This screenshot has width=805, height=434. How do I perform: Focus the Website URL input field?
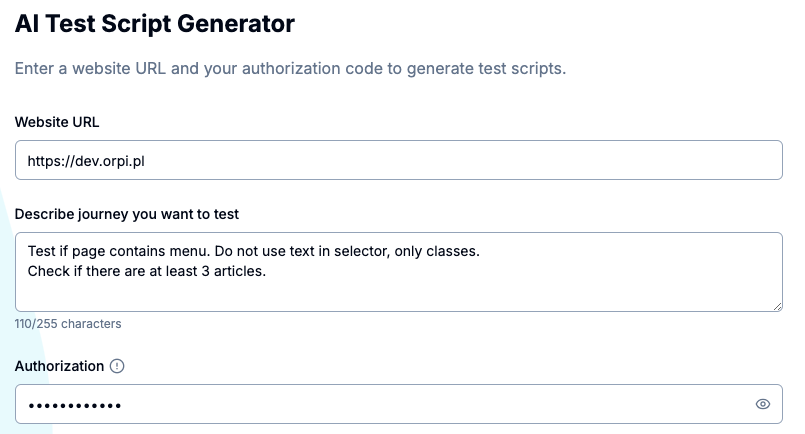(x=399, y=160)
